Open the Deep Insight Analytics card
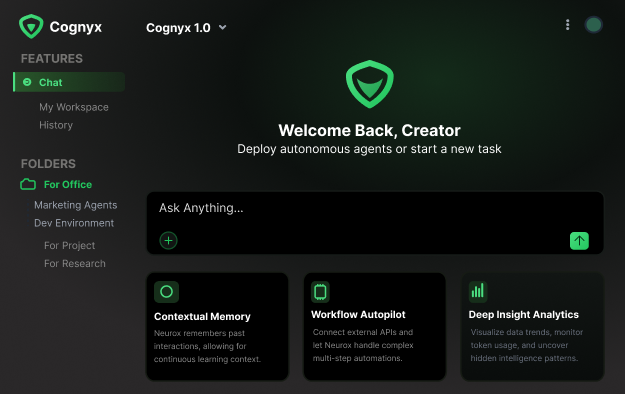This screenshot has height=394, width=625. 532,327
